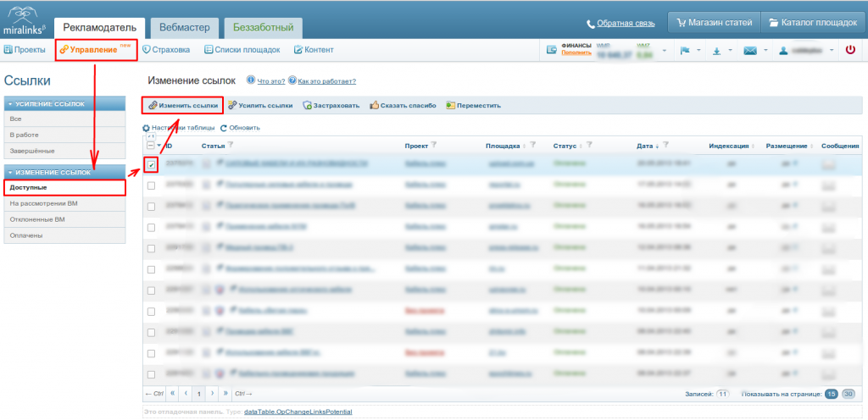
Task: Click the info icon before Что это?
Action: tap(251, 80)
